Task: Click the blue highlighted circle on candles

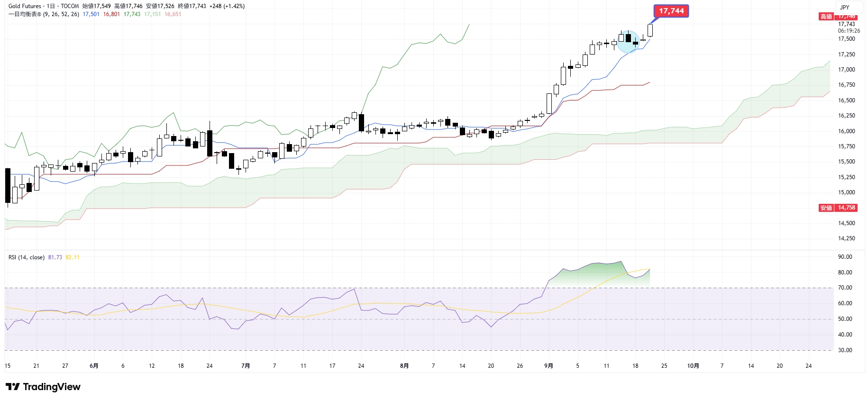Action: tap(629, 42)
